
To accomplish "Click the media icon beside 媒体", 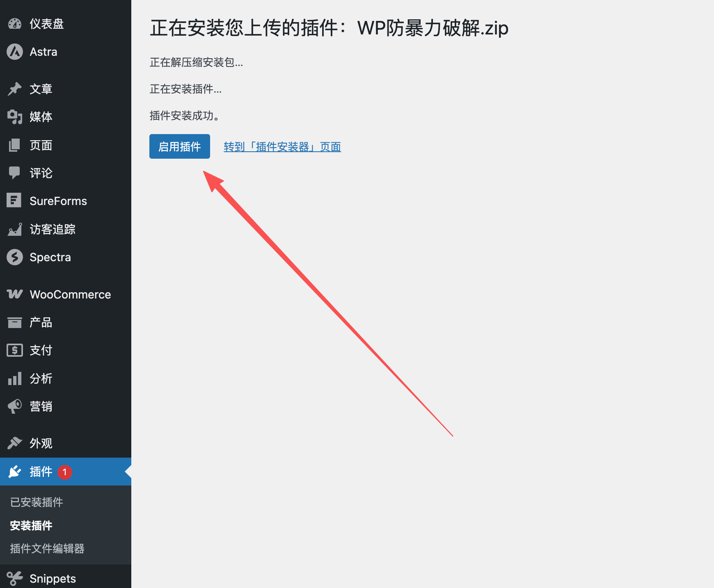I will point(15,117).
